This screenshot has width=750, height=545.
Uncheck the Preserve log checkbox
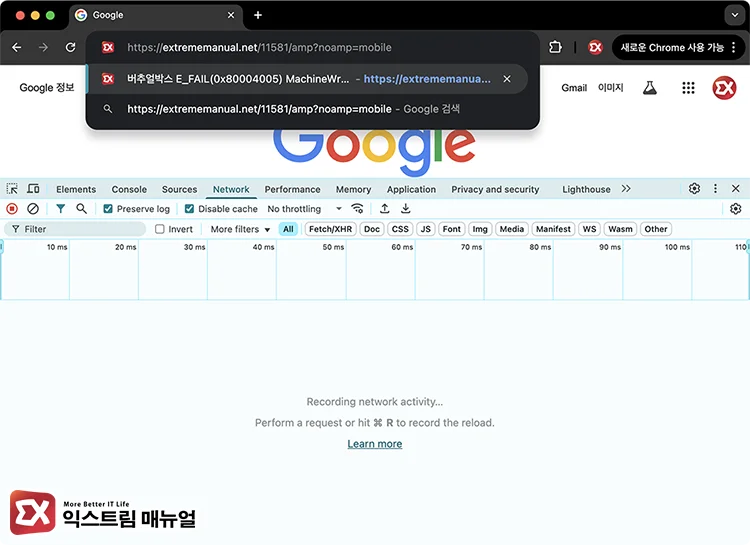coord(108,209)
